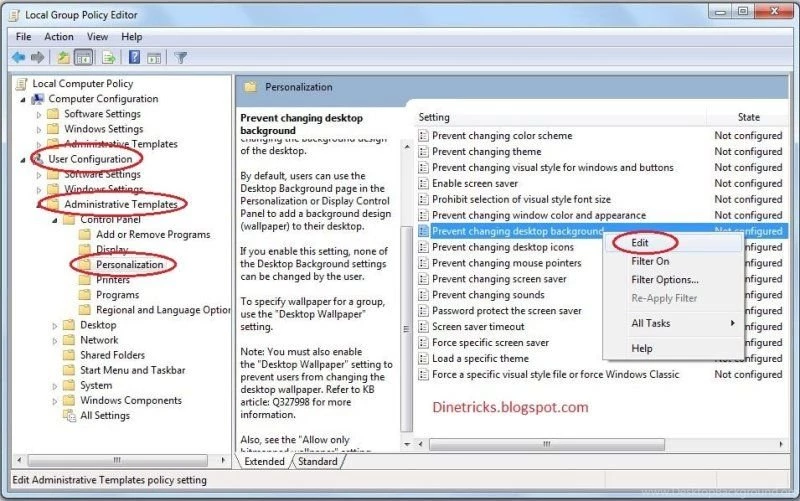Switch to the Standard tab
The image size is (800, 501).
(x=317, y=461)
